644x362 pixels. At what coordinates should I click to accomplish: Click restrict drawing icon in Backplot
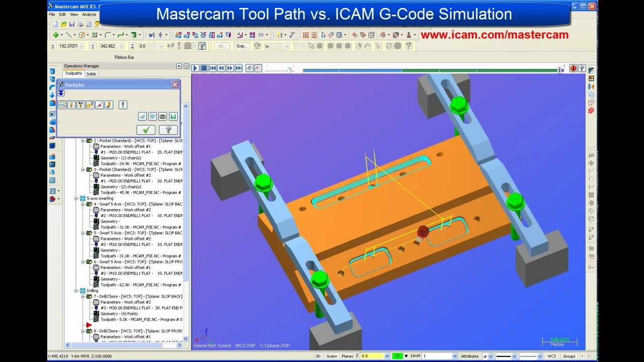coord(142,116)
